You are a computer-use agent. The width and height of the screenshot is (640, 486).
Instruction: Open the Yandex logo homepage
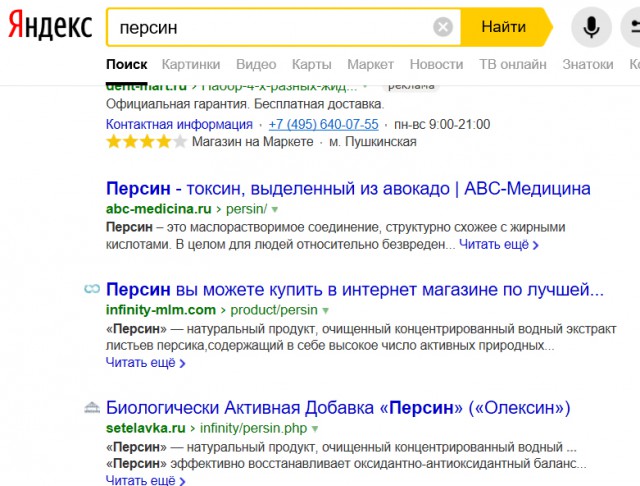click(x=51, y=25)
